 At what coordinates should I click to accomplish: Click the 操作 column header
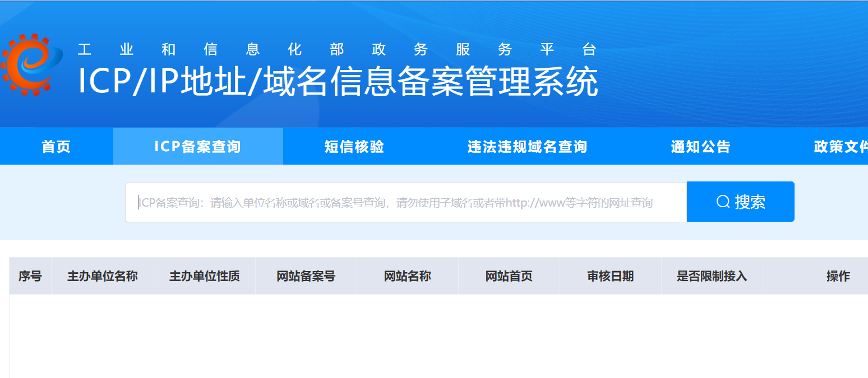coord(838,276)
